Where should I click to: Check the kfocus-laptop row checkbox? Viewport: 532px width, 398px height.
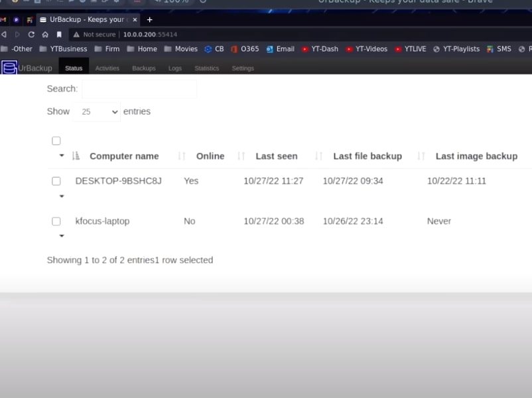pyautogui.click(x=56, y=222)
